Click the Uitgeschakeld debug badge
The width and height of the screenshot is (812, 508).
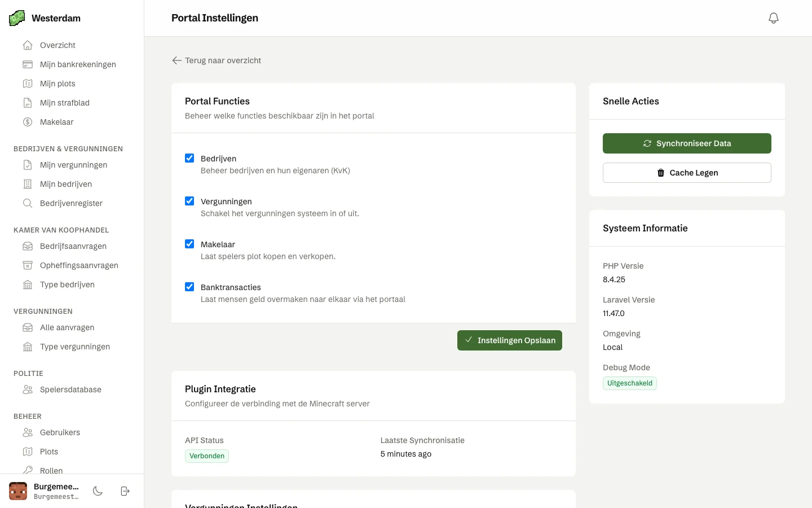pos(630,383)
